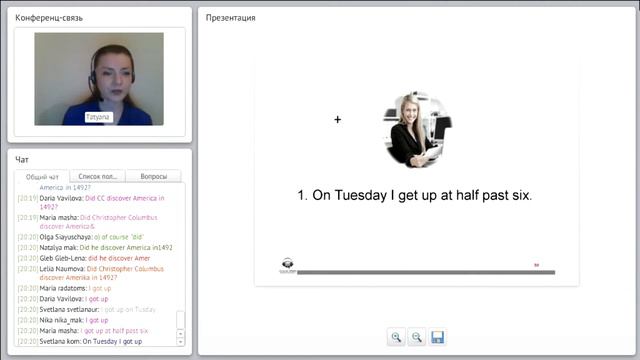This screenshot has width=640, height=360.
Task: Click Daria Vavilova's 'Did CC discover' message
Action: [91, 202]
